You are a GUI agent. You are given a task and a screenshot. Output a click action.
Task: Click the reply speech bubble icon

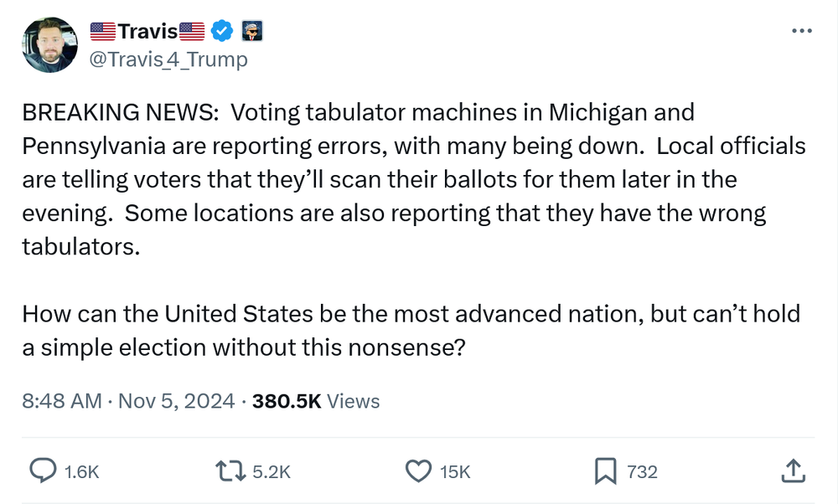coord(43,471)
